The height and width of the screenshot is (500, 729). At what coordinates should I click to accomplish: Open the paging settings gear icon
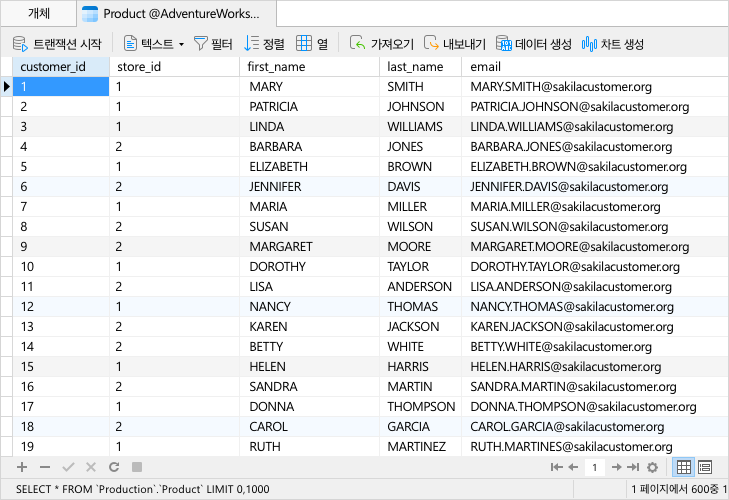[x=652, y=467]
